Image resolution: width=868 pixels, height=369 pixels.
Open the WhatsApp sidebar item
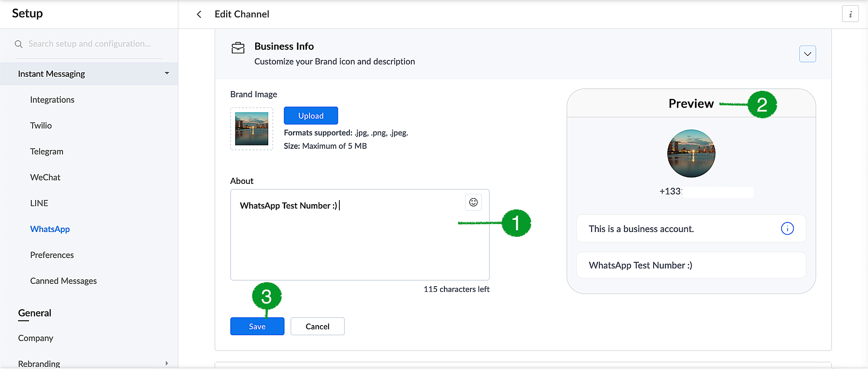tap(50, 229)
